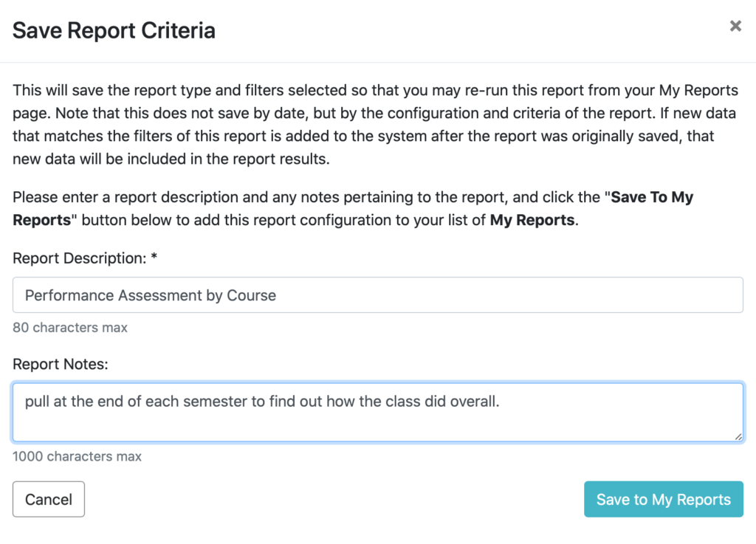The width and height of the screenshot is (756, 544).
Task: Click the bold "Save To My" instruction text
Action: tap(652, 197)
